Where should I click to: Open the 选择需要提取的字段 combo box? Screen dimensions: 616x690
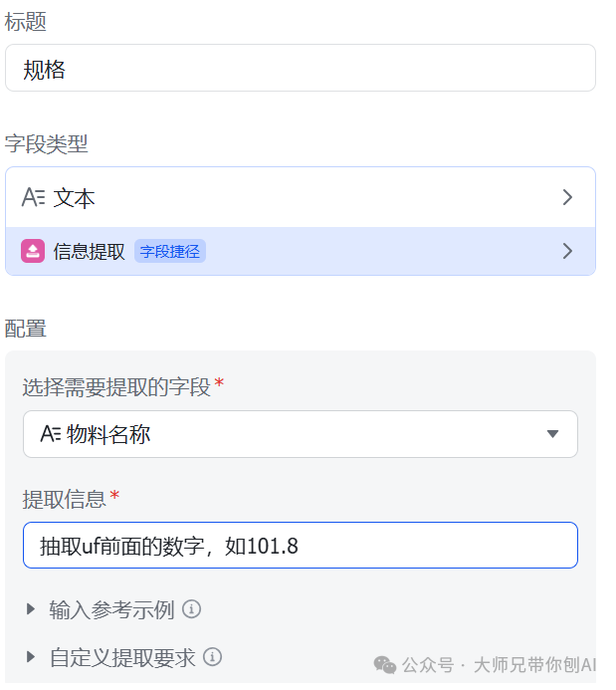coord(301,434)
